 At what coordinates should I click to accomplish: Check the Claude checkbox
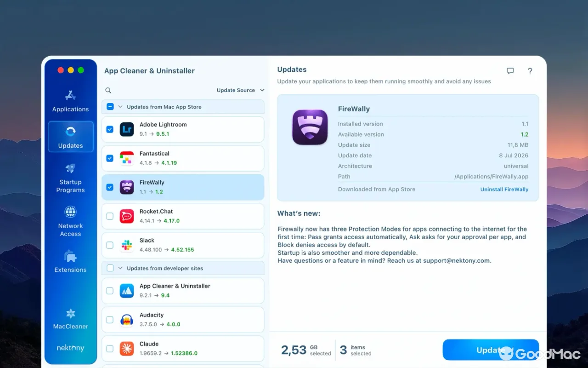(x=110, y=349)
